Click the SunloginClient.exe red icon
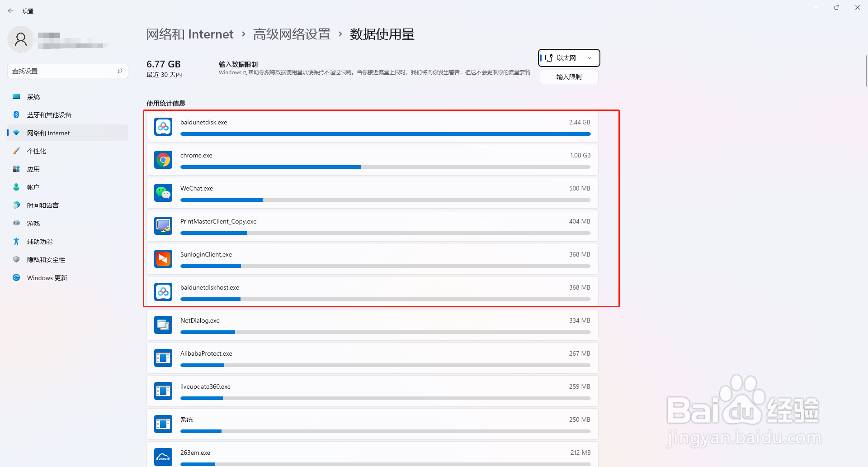Image resolution: width=868 pixels, height=467 pixels. [163, 259]
